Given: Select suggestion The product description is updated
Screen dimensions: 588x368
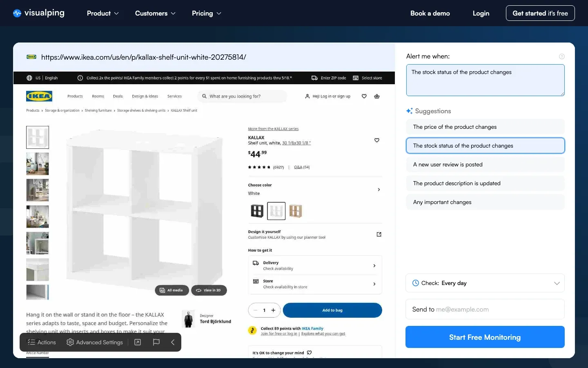Looking at the screenshot, I should 486,183.
